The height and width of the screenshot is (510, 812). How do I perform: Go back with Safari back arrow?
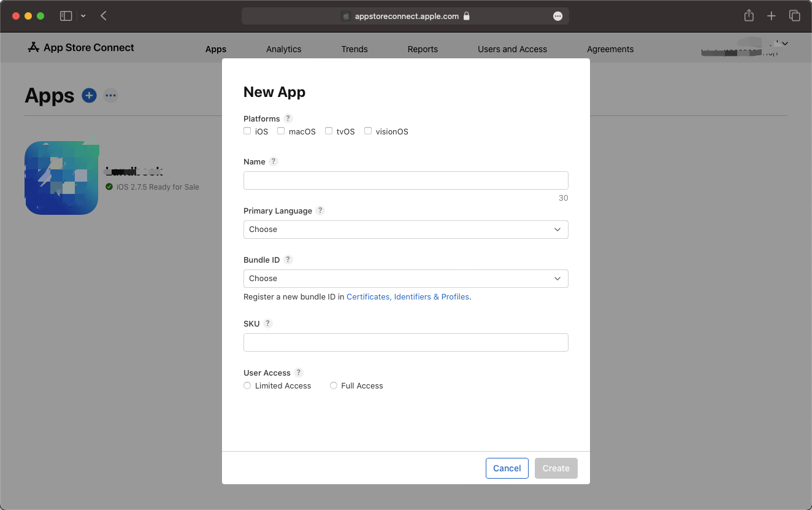(x=104, y=16)
